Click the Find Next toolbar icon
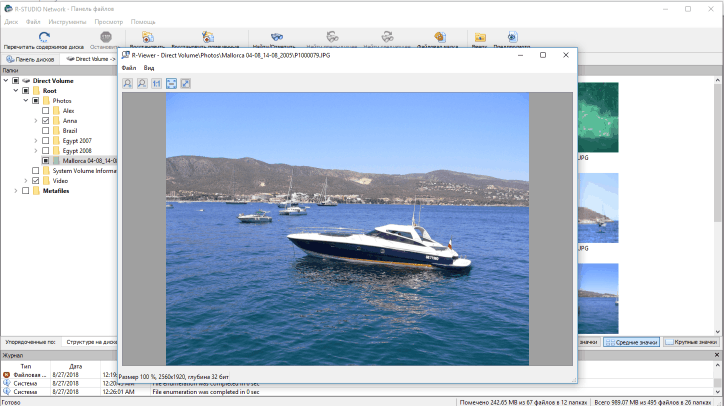This screenshot has width=724, height=406. click(387, 37)
